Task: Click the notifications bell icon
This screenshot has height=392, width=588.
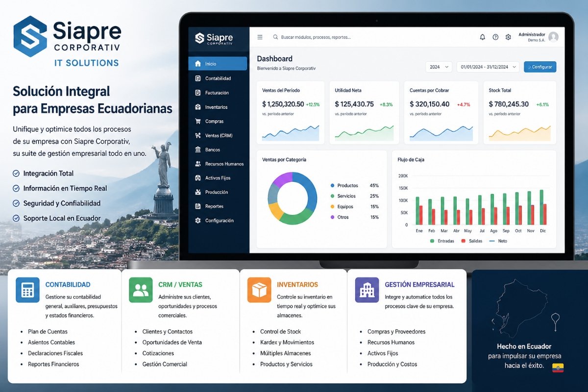Action: point(482,37)
